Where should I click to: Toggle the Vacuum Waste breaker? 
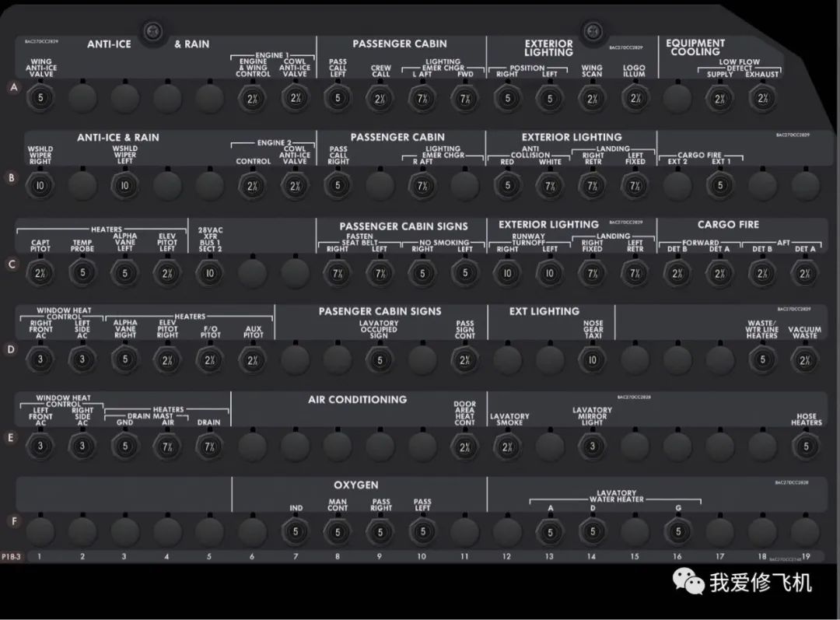tap(805, 360)
